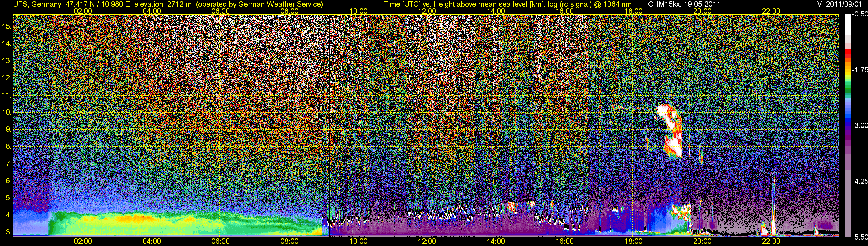Click the 10. height axis label
Image resolution: width=868 pixels, height=246 pixels.
7,112
